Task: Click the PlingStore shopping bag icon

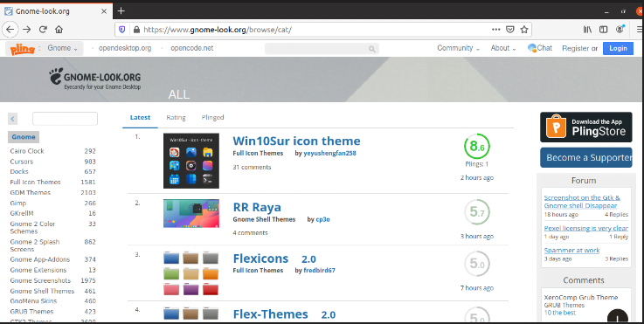Action: (556, 127)
